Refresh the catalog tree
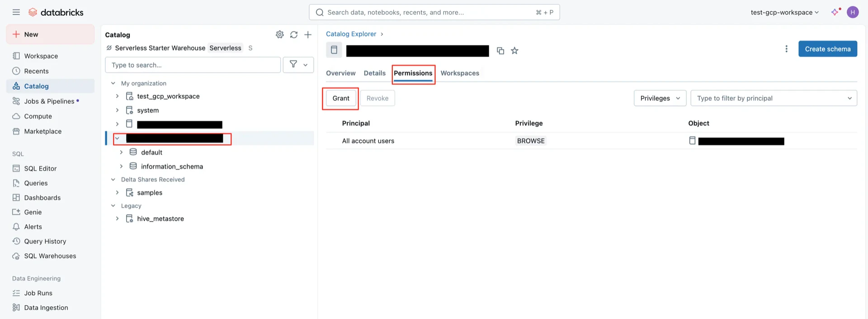This screenshot has height=319, width=868. (x=294, y=34)
